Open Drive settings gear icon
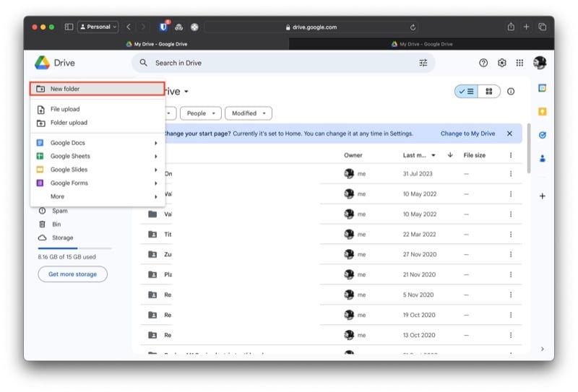Image resolution: width=578 pixels, height=392 pixels. tap(501, 63)
